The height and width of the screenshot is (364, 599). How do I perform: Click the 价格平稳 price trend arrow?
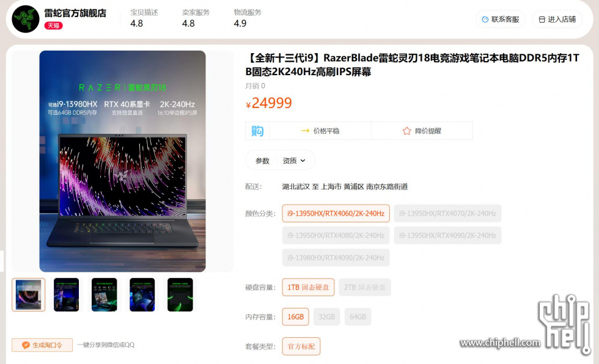(x=305, y=131)
